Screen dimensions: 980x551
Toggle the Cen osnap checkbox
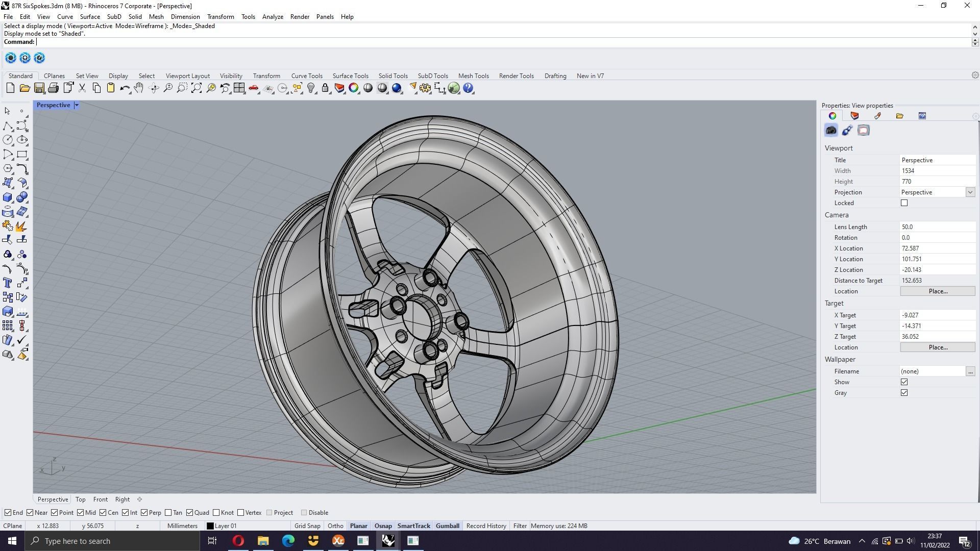103,513
